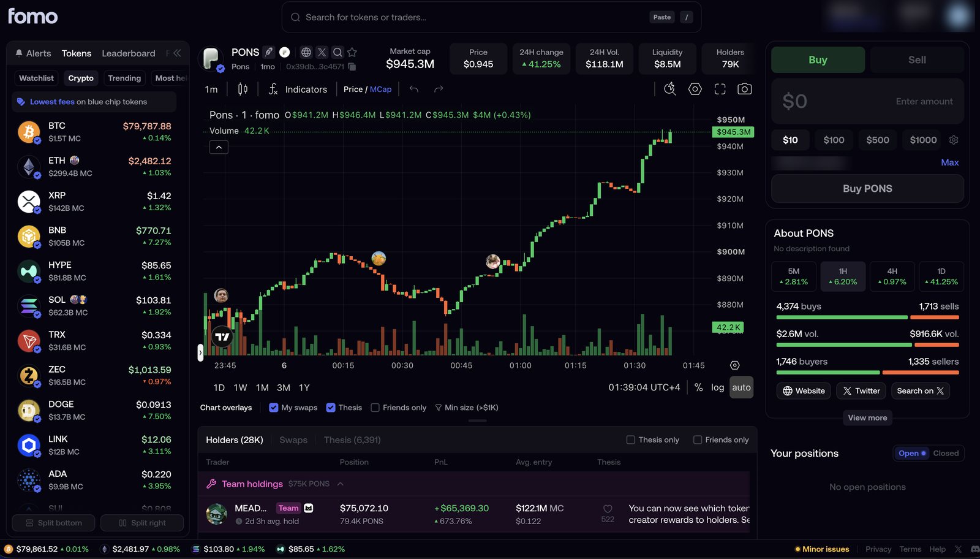The width and height of the screenshot is (980, 559).
Task: Open the 1m interval dropdown
Action: 211,89
